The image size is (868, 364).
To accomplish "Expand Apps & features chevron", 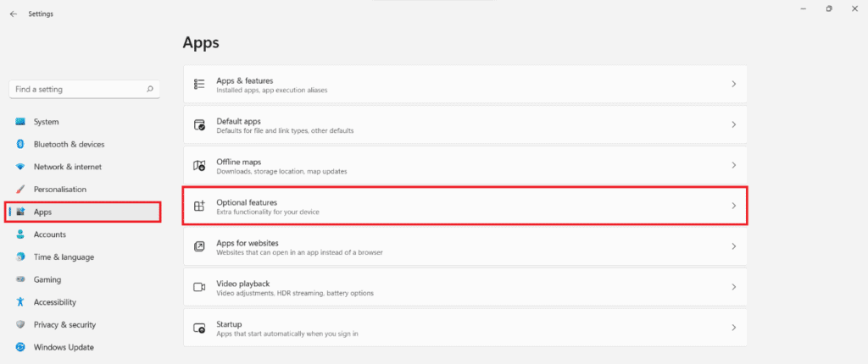I will 734,84.
